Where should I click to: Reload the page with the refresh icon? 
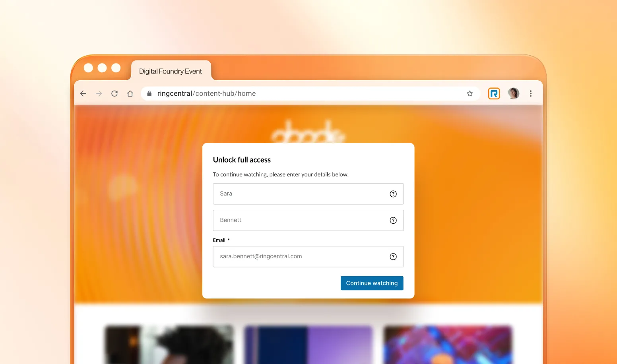[114, 93]
